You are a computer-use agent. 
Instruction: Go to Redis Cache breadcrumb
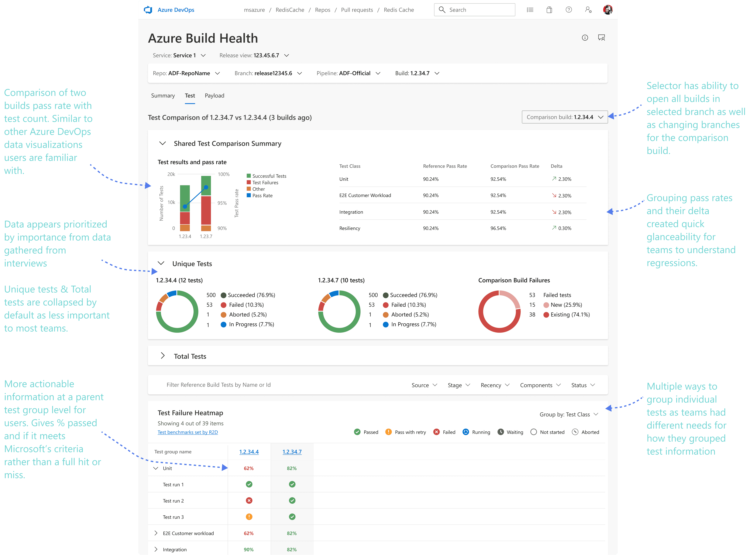(399, 10)
